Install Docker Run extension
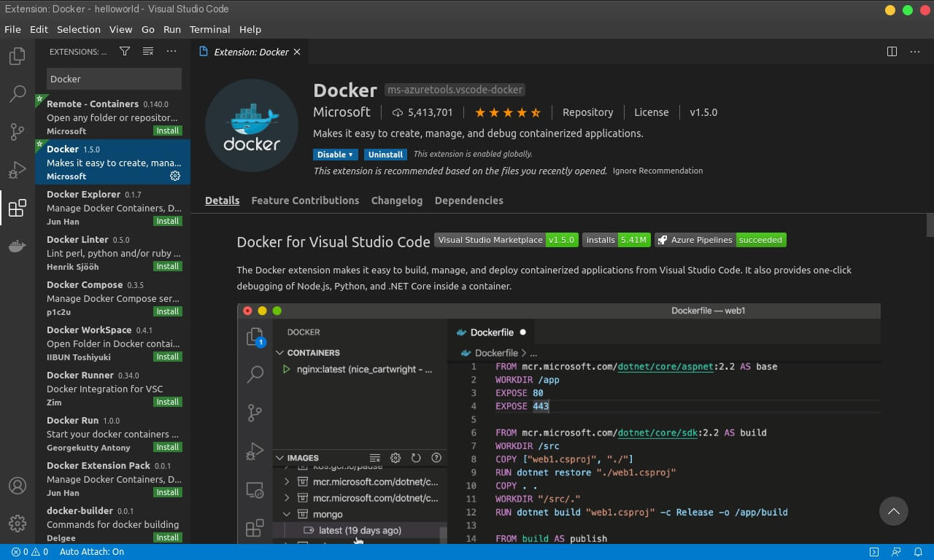934x560 pixels. coord(168,447)
